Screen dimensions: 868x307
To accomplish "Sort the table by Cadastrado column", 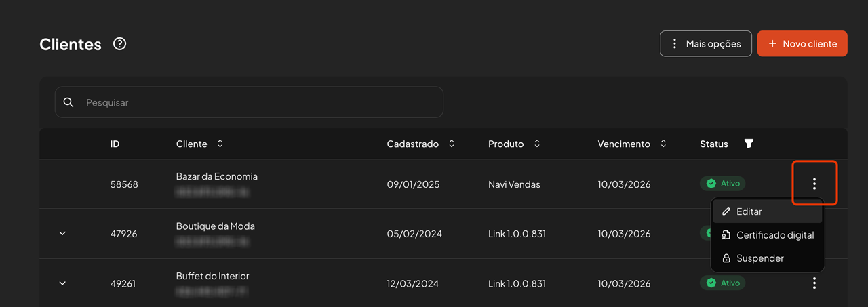I will click(x=452, y=144).
